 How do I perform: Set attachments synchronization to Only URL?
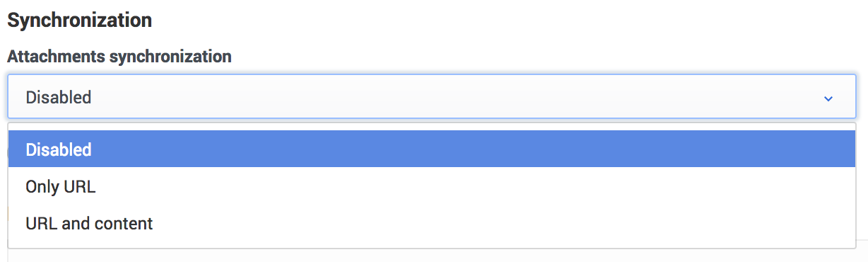pyautogui.click(x=432, y=187)
